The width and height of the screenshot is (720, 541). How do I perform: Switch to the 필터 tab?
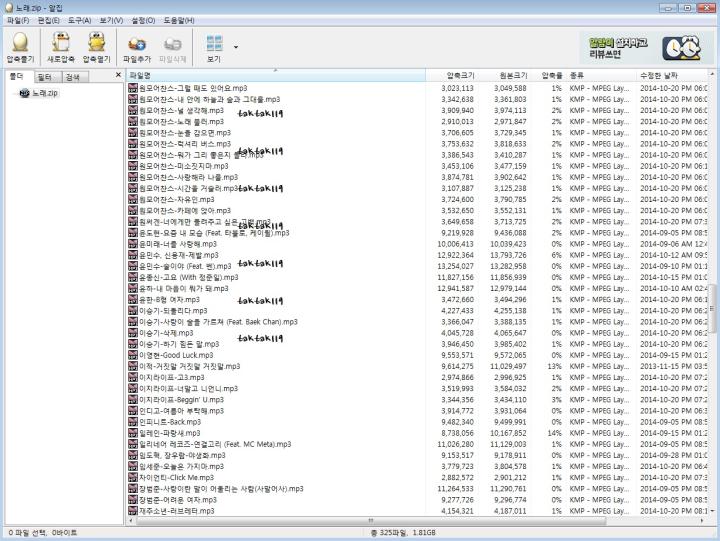[x=45, y=77]
